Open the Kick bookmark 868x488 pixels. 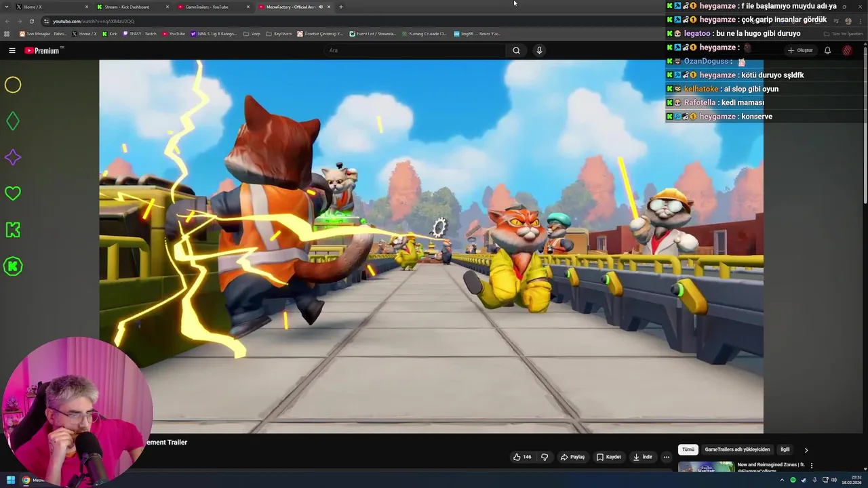click(110, 33)
